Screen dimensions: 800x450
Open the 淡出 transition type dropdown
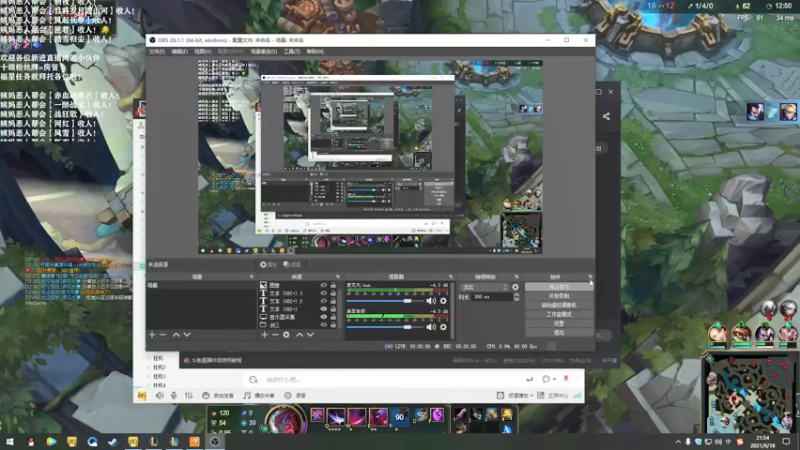coord(484,287)
